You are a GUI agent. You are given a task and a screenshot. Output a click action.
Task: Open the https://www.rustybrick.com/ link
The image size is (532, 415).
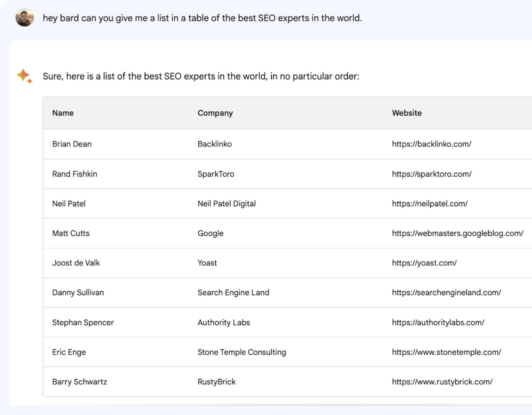(442, 382)
